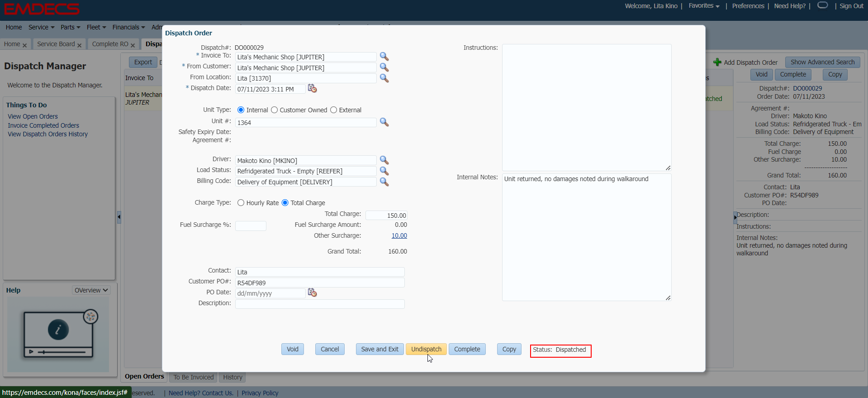Open Invoice Completed Orders link
Image resolution: width=868 pixels, height=398 pixels.
43,125
